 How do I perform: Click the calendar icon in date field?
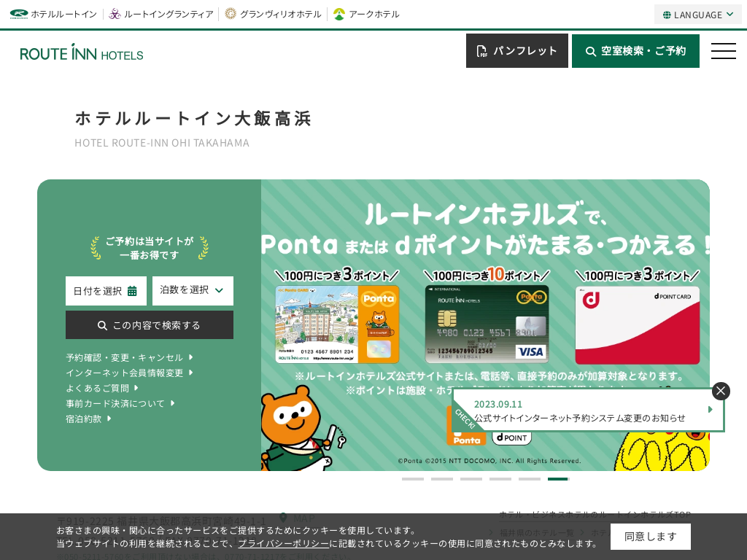[x=132, y=291]
